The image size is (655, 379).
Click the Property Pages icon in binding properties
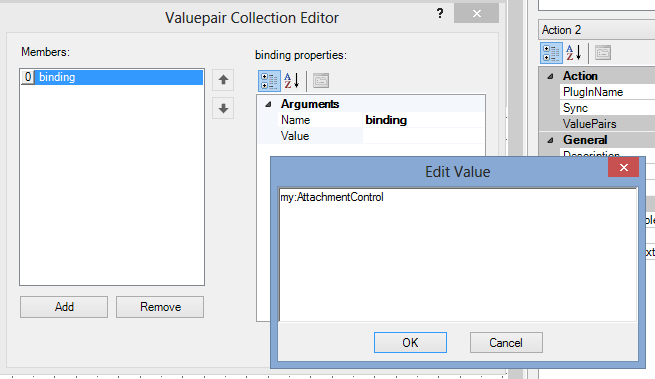321,81
